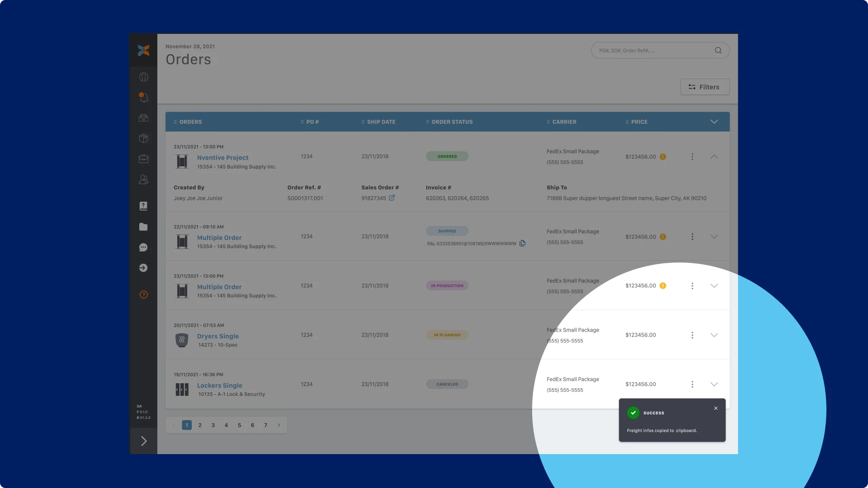Click the Nventive Project order link

pyautogui.click(x=222, y=157)
